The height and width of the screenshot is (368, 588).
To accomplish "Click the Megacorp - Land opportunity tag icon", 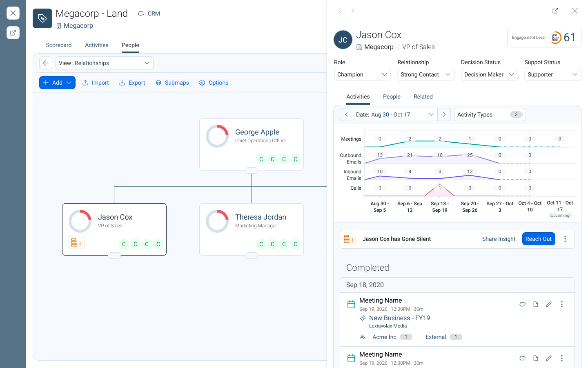I will 42,18.
